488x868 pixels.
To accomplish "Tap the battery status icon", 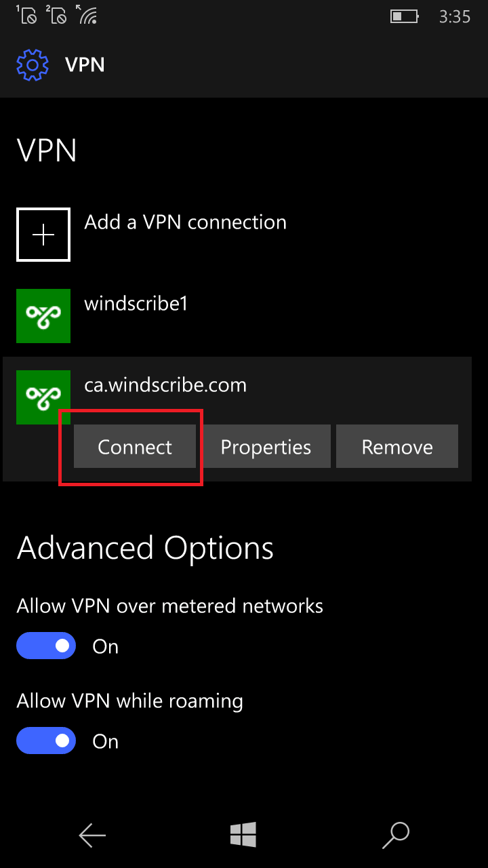I will pos(405,16).
